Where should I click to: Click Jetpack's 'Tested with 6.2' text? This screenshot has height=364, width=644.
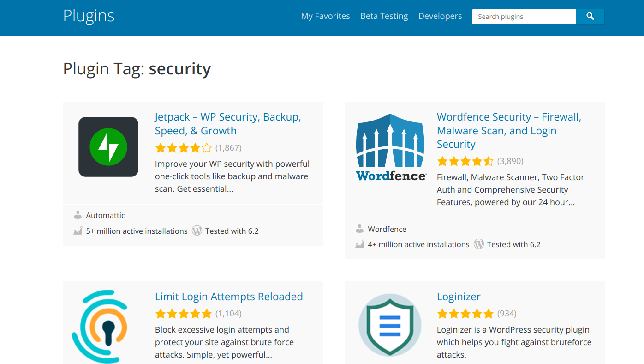click(x=232, y=231)
